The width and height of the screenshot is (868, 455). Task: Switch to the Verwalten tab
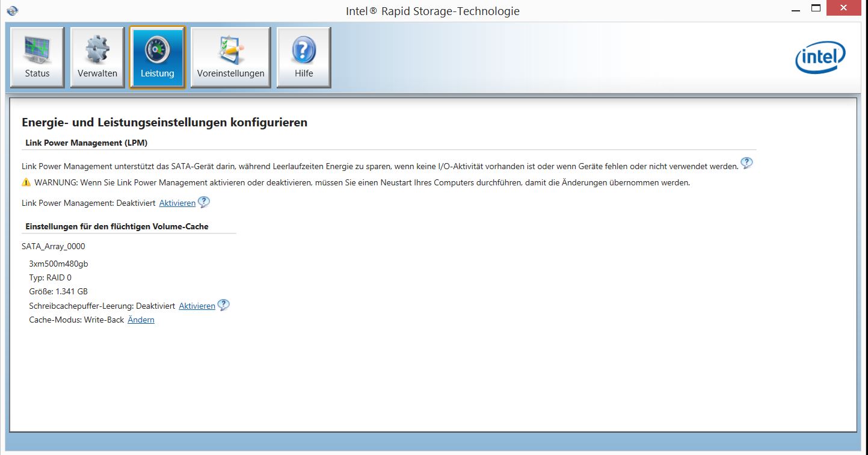click(x=97, y=58)
